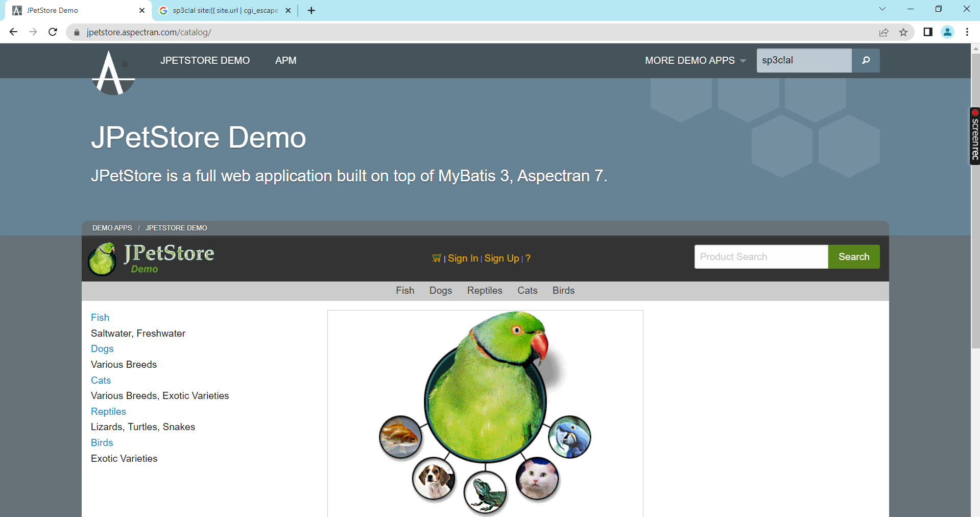Open the Screenrec recorder on the right edge
This screenshot has height=517, width=980.
click(974, 135)
